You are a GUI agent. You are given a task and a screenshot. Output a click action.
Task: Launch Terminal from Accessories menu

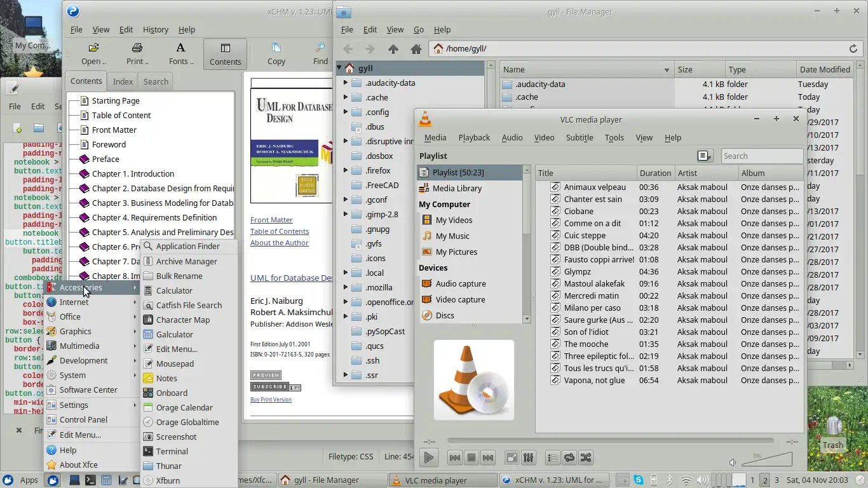click(189, 451)
